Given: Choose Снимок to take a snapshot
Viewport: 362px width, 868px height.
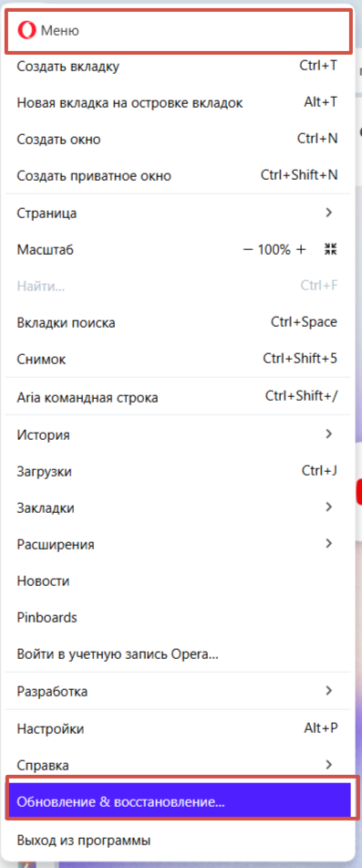Looking at the screenshot, I should point(178,359).
